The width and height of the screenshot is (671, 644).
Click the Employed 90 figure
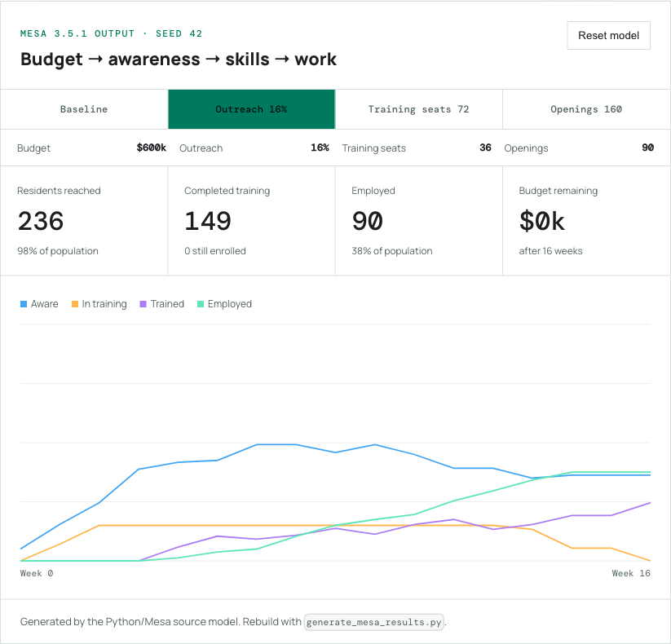[x=367, y=221]
